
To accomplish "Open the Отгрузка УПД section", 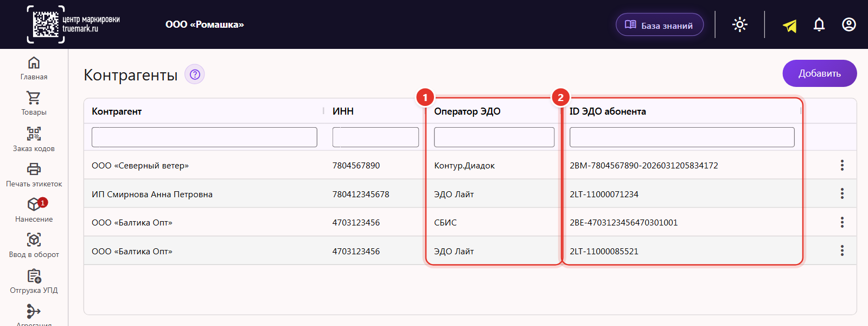I will (x=34, y=281).
